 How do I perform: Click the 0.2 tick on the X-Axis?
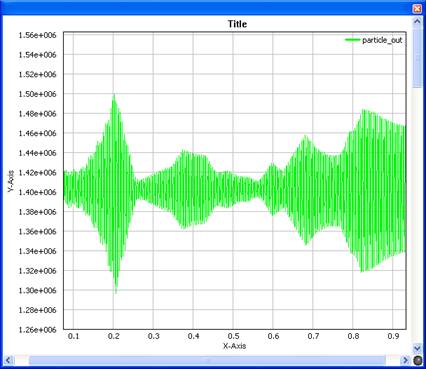point(113,336)
